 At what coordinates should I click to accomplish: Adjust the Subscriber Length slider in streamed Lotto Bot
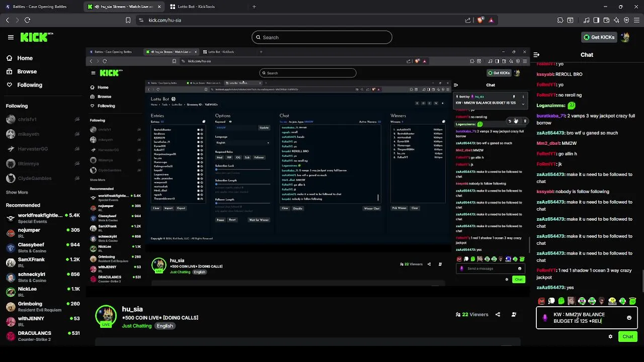[242, 184]
